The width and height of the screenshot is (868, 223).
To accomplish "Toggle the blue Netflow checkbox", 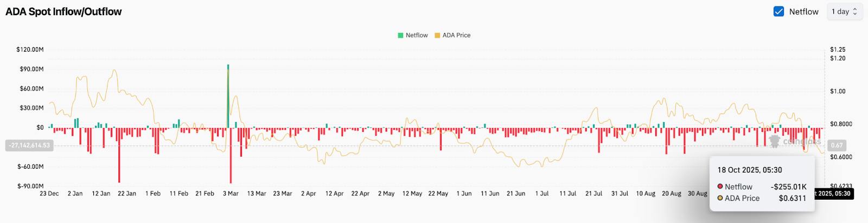I will tap(778, 11).
